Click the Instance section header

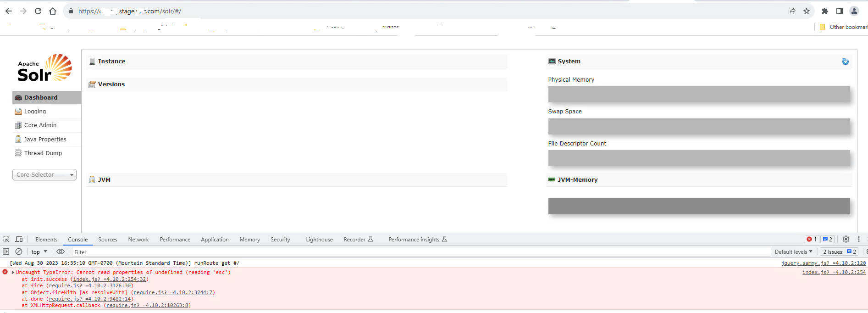(x=297, y=61)
